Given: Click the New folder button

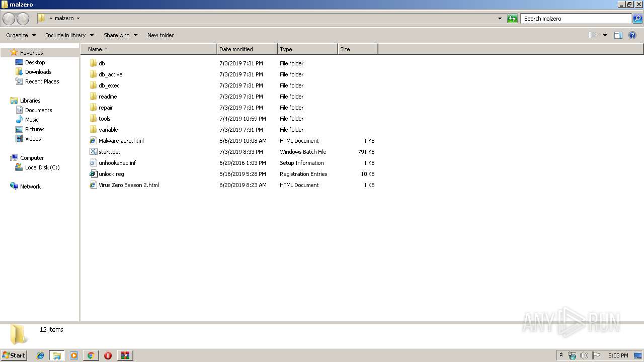Looking at the screenshot, I should (160, 35).
